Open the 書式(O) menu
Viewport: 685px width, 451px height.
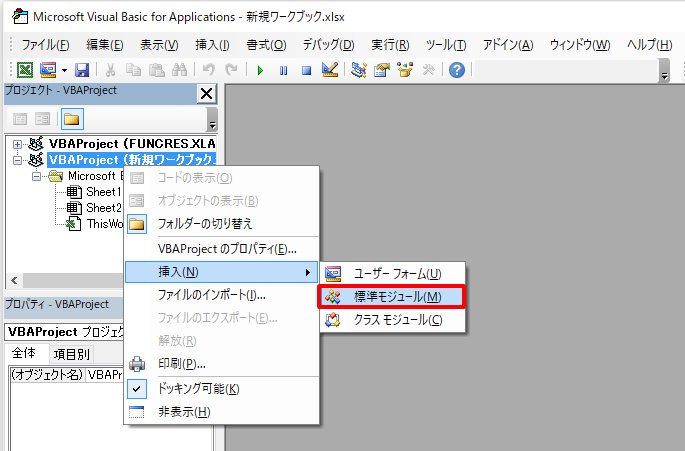[x=266, y=45]
